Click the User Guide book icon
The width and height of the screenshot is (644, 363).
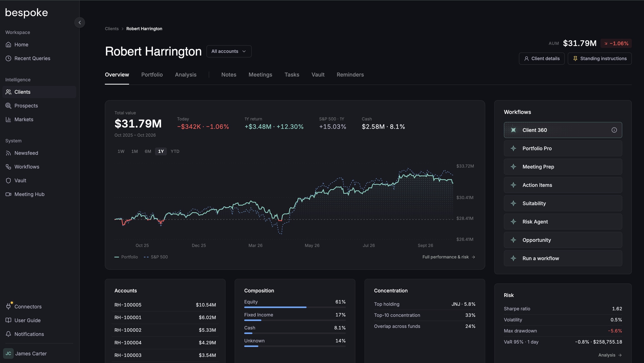click(x=8, y=320)
